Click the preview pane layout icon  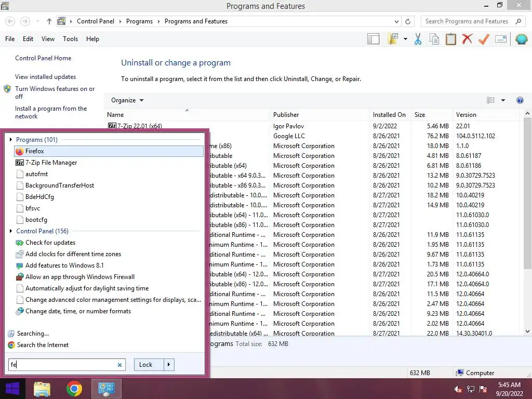[x=373, y=39]
